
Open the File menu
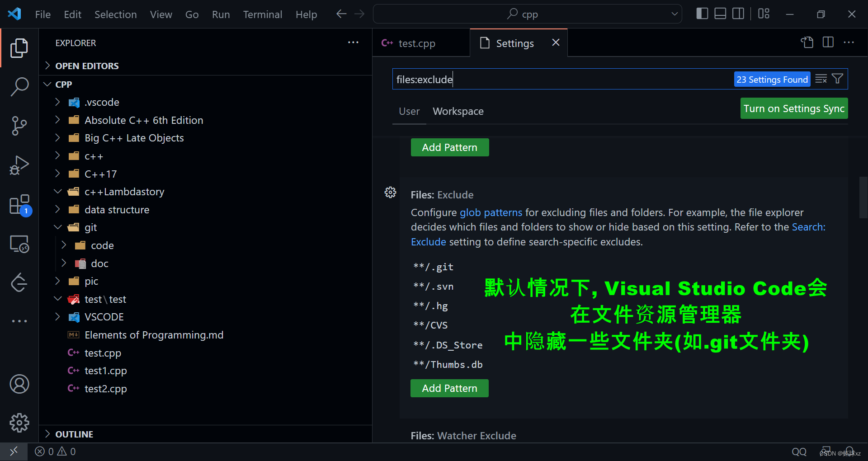(43, 14)
